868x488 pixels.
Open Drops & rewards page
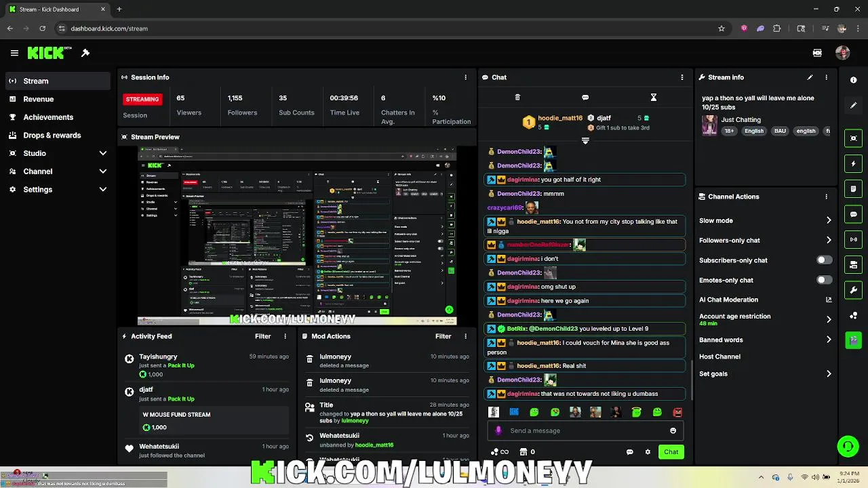(x=57, y=136)
